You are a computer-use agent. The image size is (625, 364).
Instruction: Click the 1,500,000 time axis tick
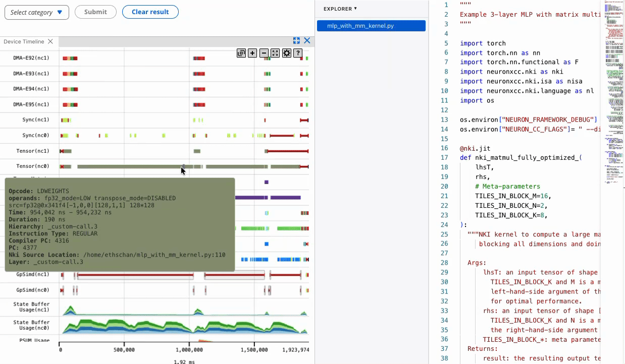254,350
